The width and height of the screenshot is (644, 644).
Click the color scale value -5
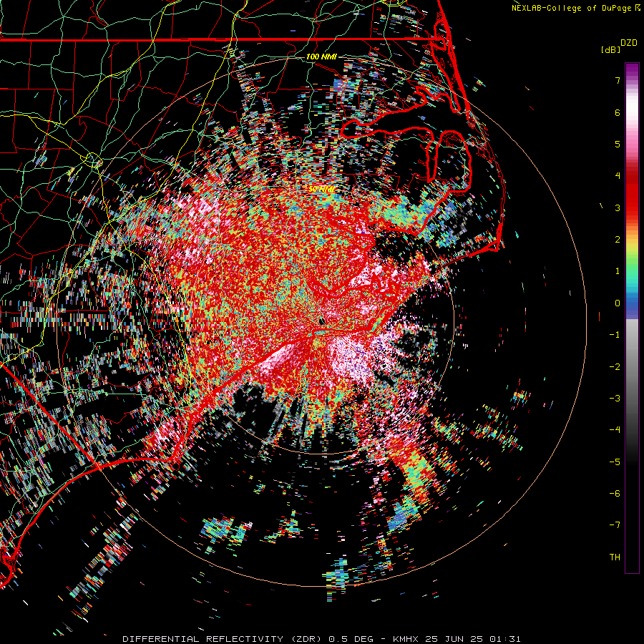(615, 462)
